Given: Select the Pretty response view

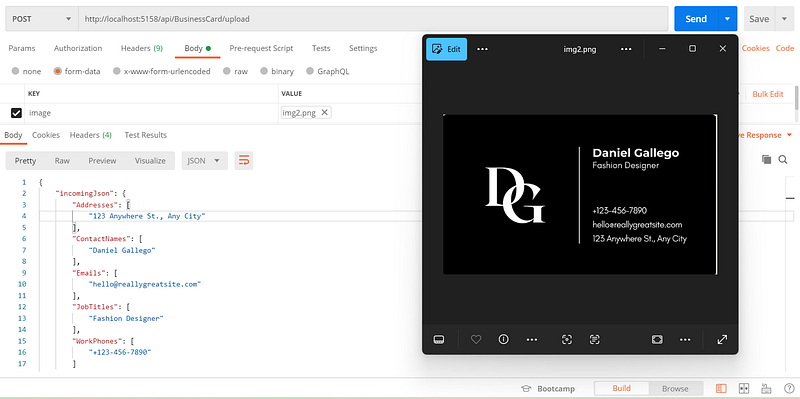Looking at the screenshot, I should click(x=26, y=161).
